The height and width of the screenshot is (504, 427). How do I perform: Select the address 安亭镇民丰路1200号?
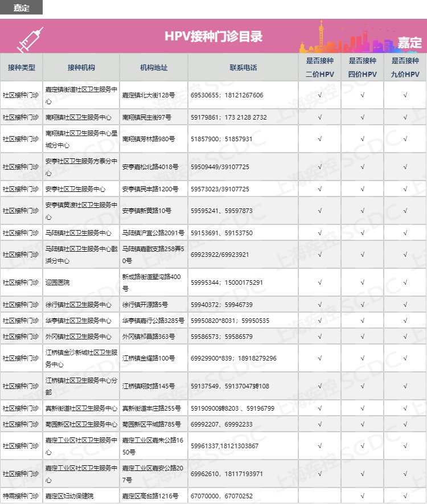(x=150, y=189)
